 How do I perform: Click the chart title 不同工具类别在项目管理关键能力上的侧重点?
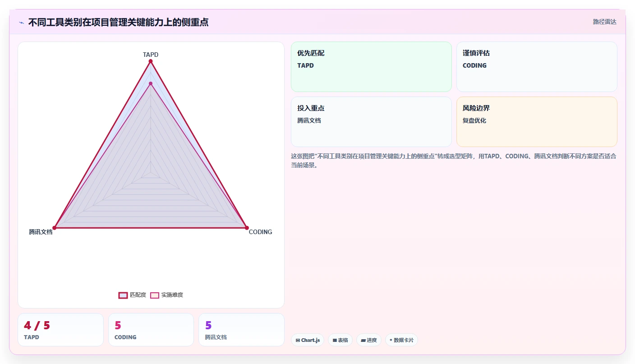click(x=118, y=23)
